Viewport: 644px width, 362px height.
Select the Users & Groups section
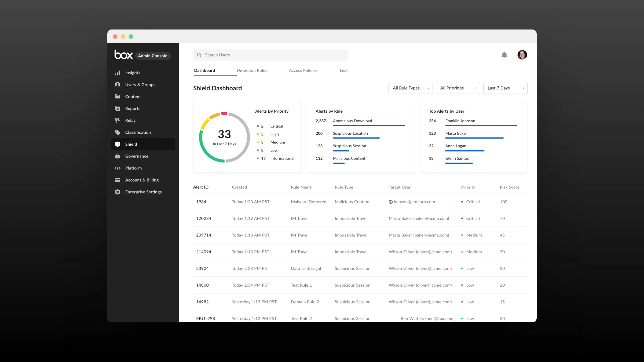(140, 84)
